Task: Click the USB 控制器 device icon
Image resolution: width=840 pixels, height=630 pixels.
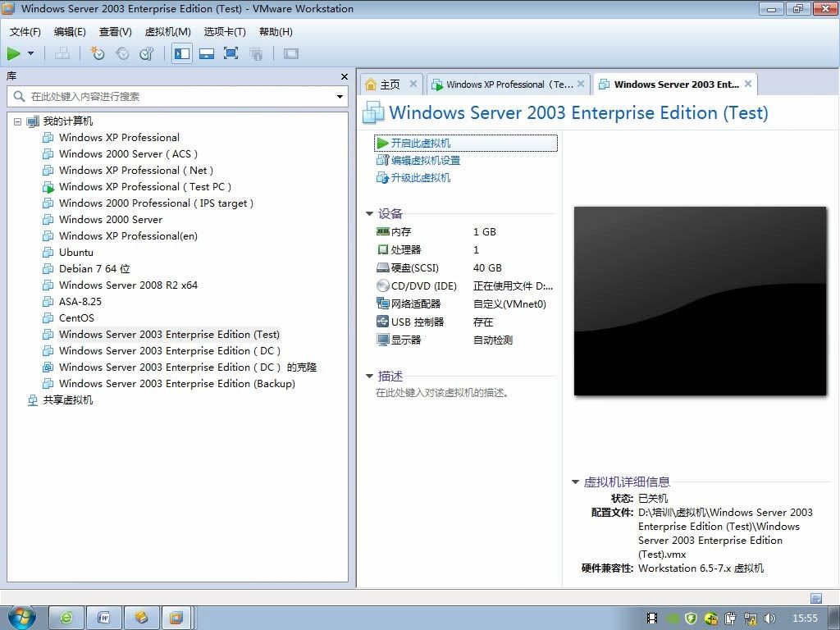Action: pos(382,322)
